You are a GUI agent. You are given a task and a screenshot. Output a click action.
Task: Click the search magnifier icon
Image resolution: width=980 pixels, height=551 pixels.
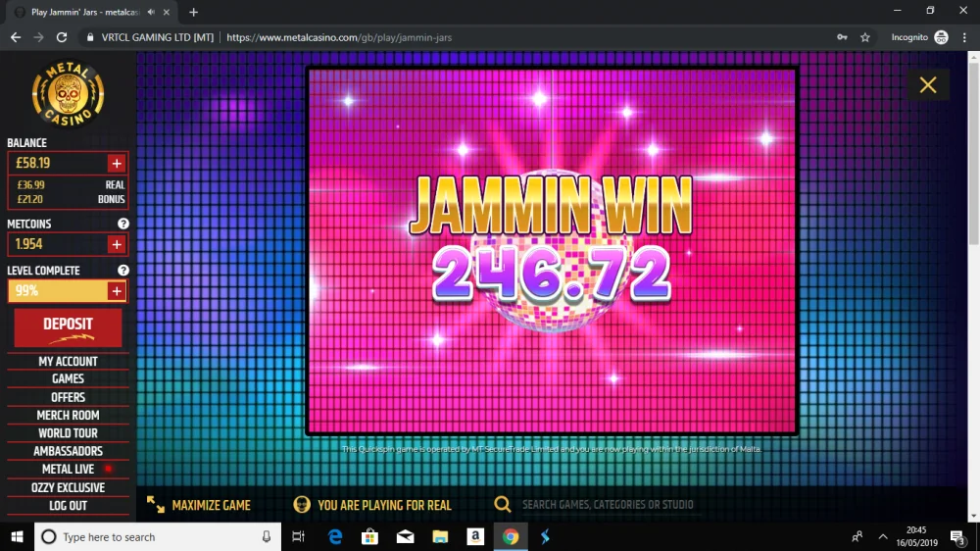503,504
